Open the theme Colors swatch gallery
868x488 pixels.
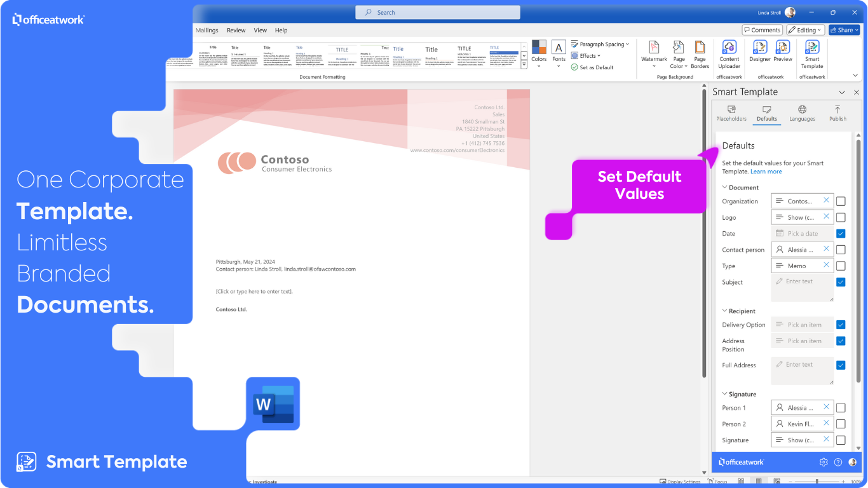pos(539,54)
